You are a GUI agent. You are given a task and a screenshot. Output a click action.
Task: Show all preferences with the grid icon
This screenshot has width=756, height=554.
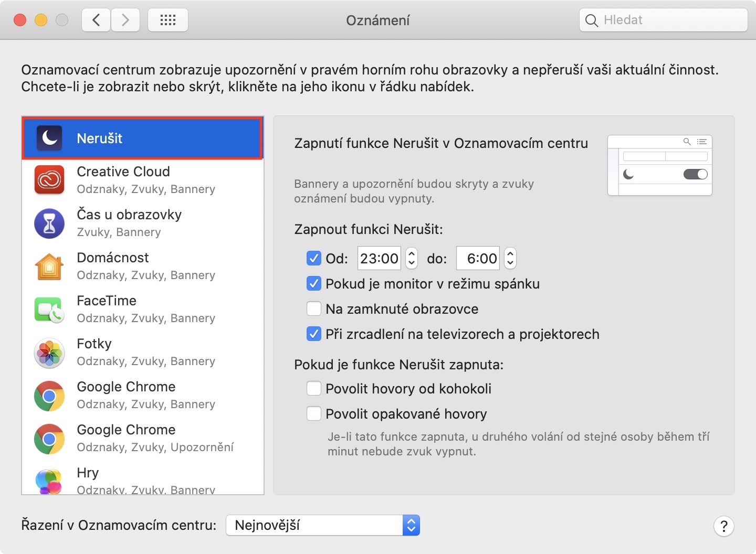168,20
